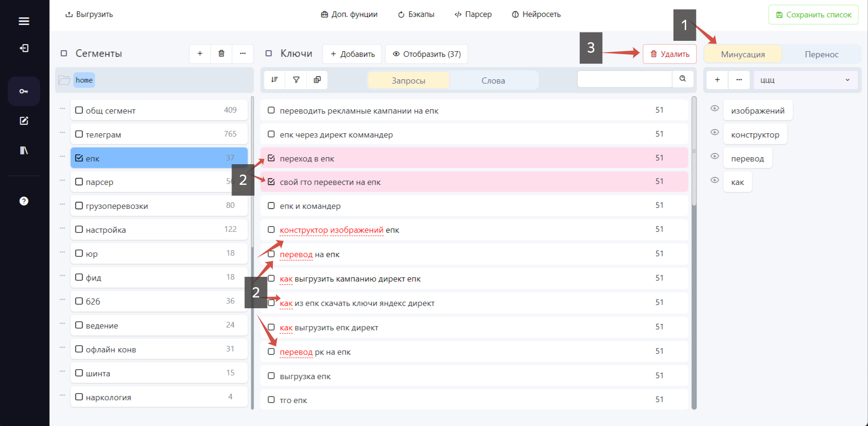Screen dimensions: 868x426
Task: Open three-dots menu next to ццц dropdown
Action: click(x=739, y=80)
